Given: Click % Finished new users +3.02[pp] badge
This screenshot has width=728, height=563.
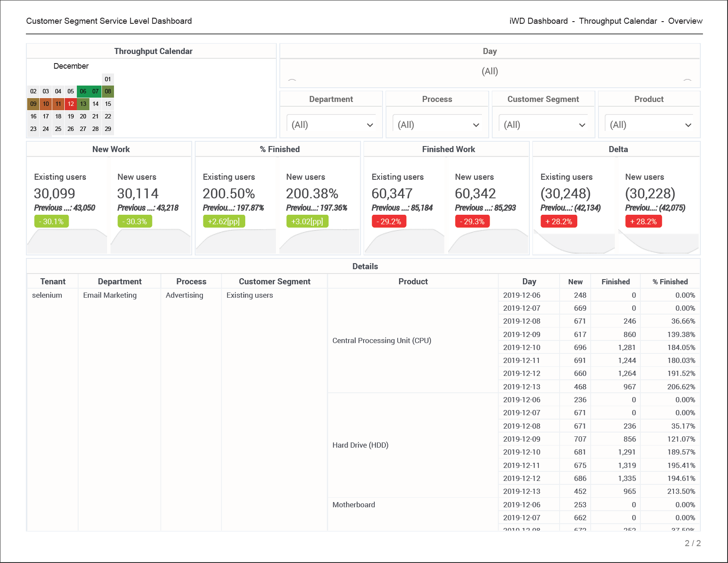Looking at the screenshot, I should coord(307,222).
